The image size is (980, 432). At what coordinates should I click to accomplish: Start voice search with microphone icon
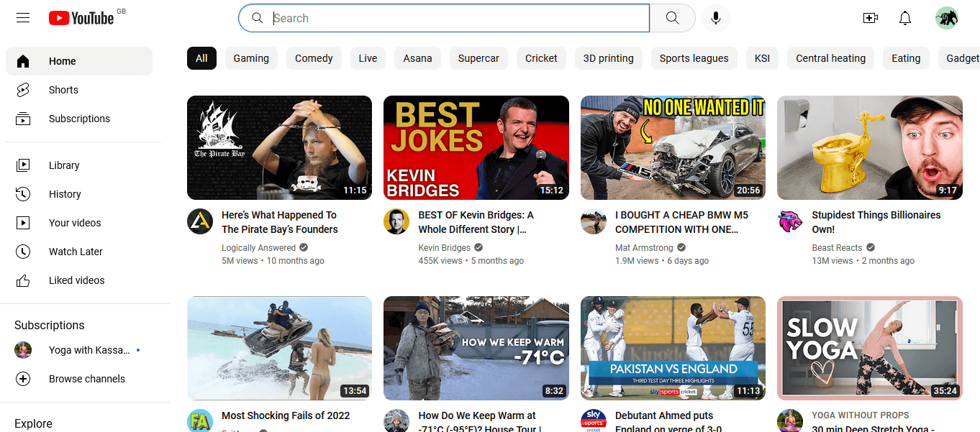715,18
